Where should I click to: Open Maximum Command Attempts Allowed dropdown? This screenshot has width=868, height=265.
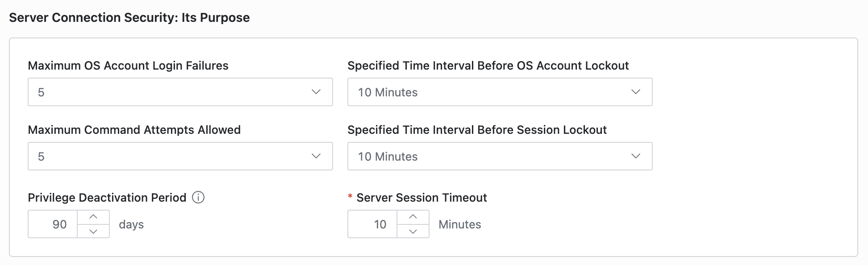(180, 156)
